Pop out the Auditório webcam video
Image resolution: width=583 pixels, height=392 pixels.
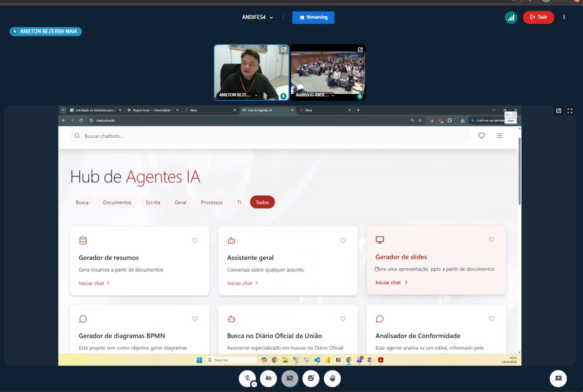click(360, 50)
